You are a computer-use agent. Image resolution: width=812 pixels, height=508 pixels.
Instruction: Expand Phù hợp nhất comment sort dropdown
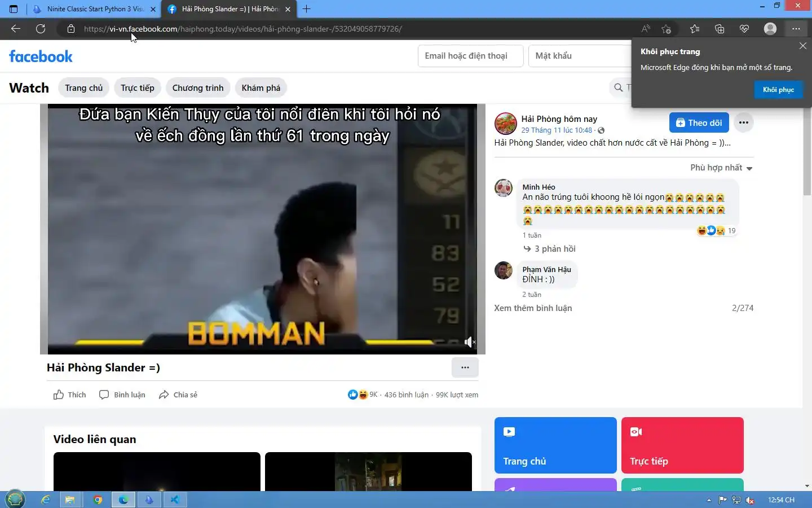coord(721,168)
